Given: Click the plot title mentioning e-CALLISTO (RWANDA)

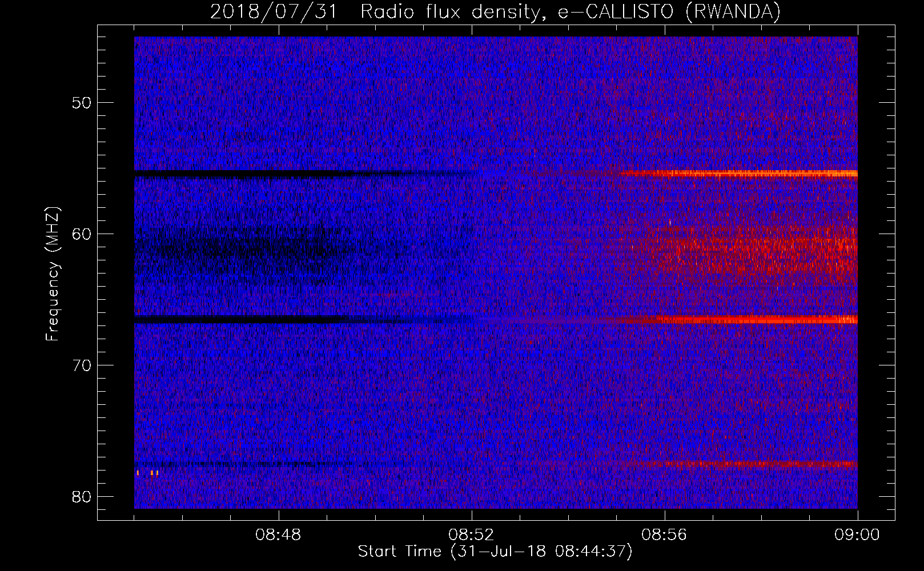Looking at the screenshot, I should pyautogui.click(x=495, y=11).
